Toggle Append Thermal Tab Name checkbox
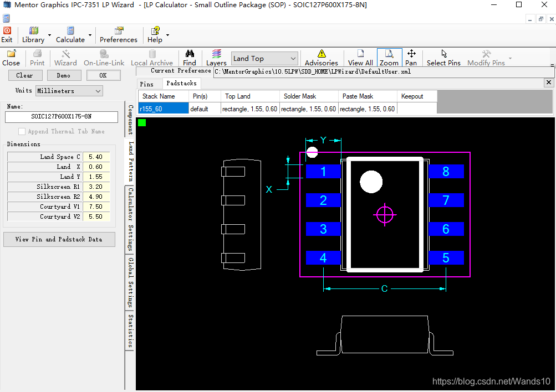 [22, 132]
